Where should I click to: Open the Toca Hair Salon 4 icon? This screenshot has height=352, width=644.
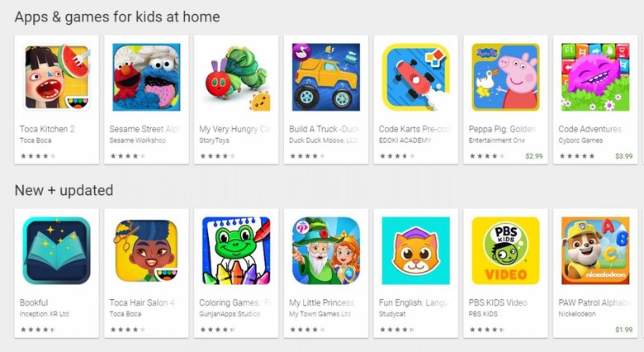point(147,251)
